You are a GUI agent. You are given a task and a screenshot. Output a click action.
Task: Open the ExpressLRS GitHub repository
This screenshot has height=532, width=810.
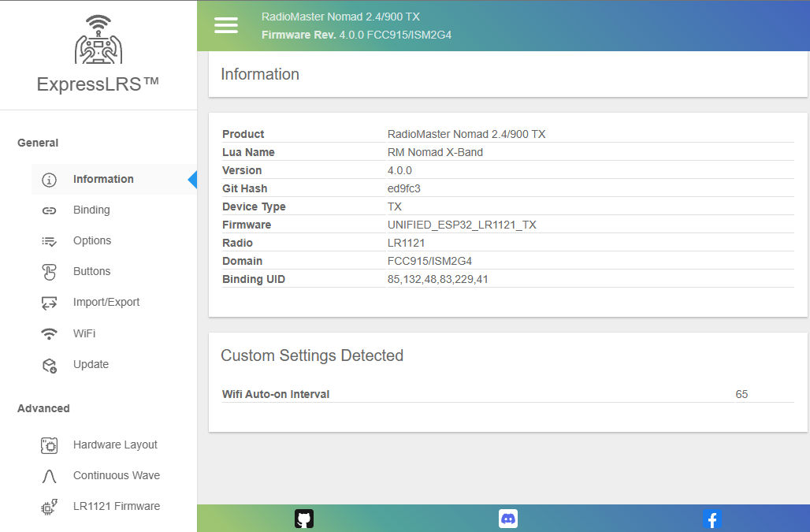click(x=306, y=518)
